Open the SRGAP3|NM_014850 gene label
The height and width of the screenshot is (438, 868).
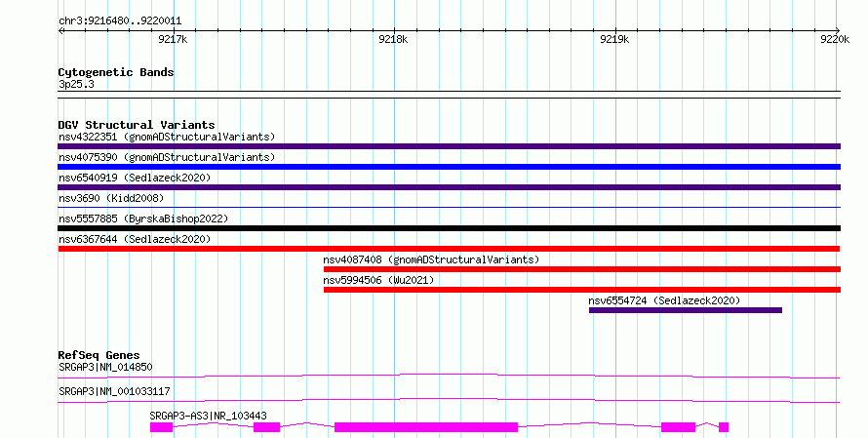[105, 367]
